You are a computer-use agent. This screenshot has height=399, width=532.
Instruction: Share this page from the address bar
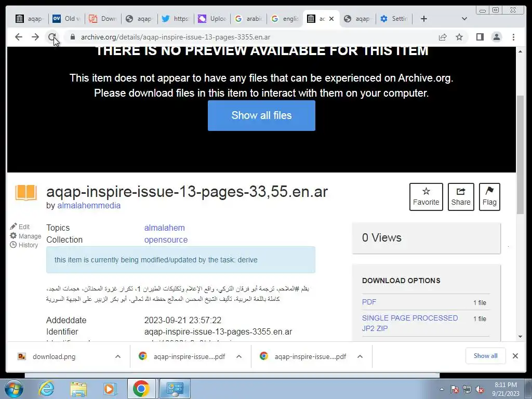pos(443,37)
